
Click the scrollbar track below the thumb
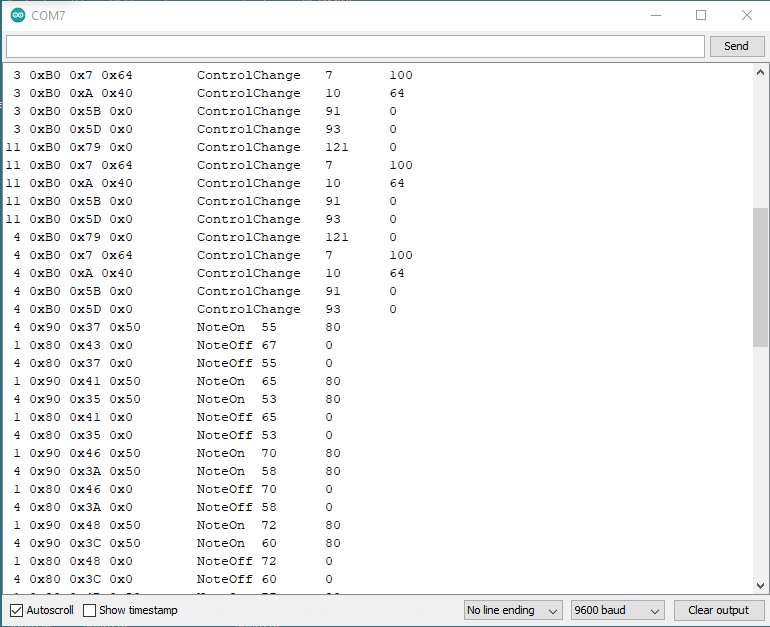pos(760,460)
